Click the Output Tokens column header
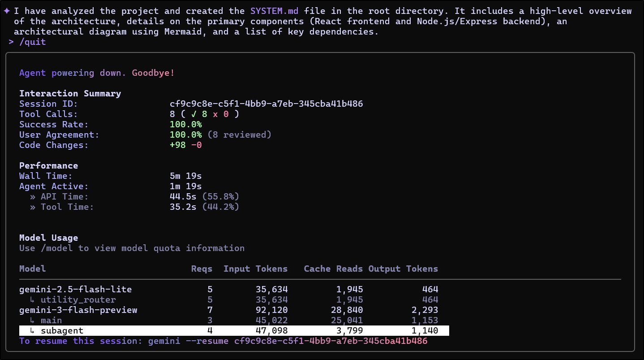Screen dimensions: 644x360 click(403, 269)
